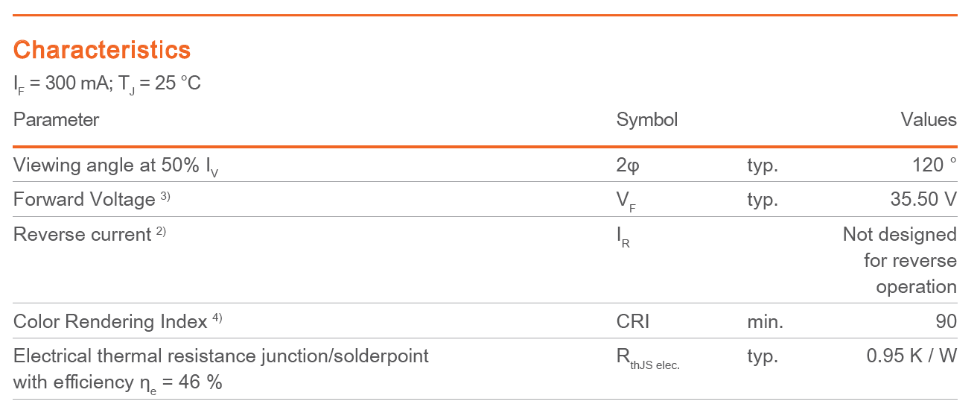Select the Color Rendering Index label
The width and height of the screenshot is (980, 410).
click(x=110, y=322)
